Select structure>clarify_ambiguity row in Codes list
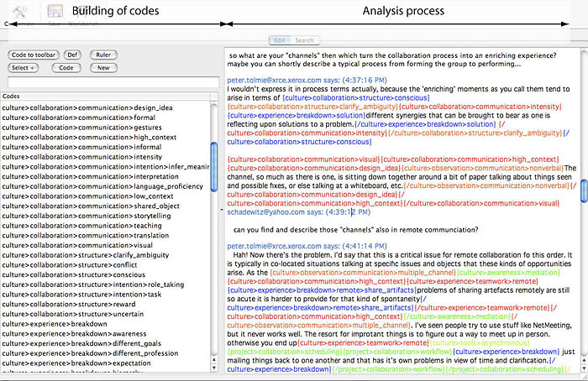The width and height of the screenshot is (588, 381). click(105, 255)
